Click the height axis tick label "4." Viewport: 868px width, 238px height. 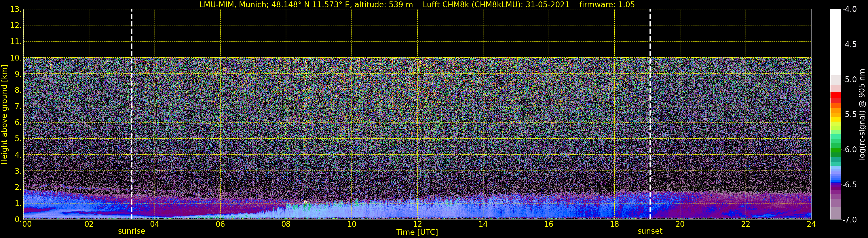click(18, 155)
